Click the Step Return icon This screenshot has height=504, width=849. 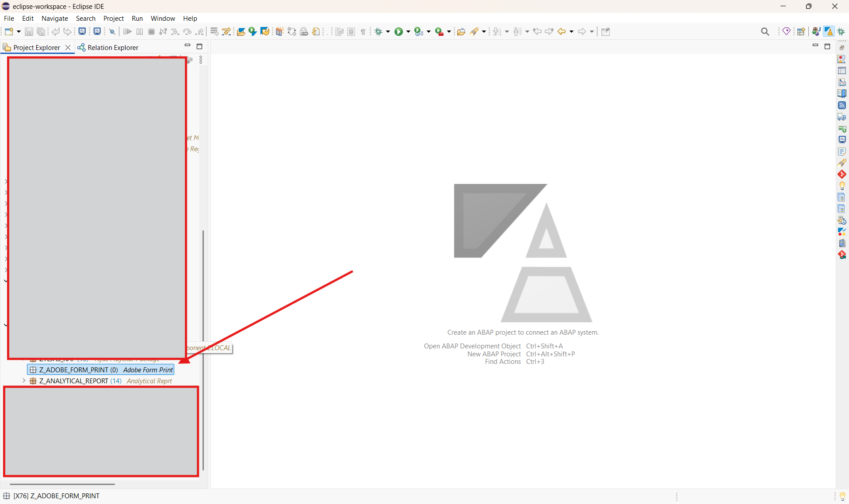point(200,31)
